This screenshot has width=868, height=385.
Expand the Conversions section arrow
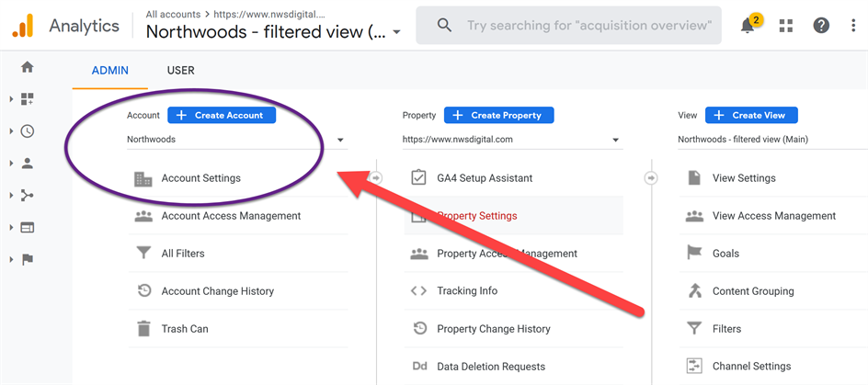11,259
